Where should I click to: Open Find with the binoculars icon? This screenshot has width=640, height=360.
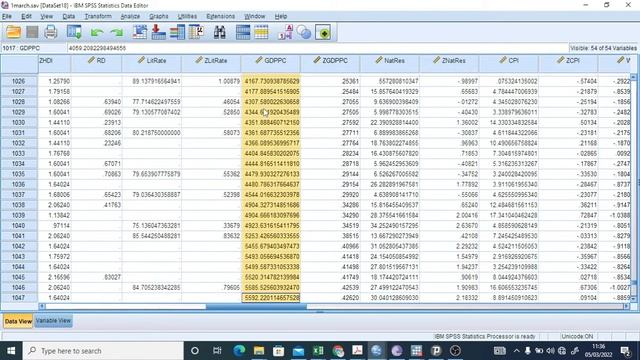(220, 32)
